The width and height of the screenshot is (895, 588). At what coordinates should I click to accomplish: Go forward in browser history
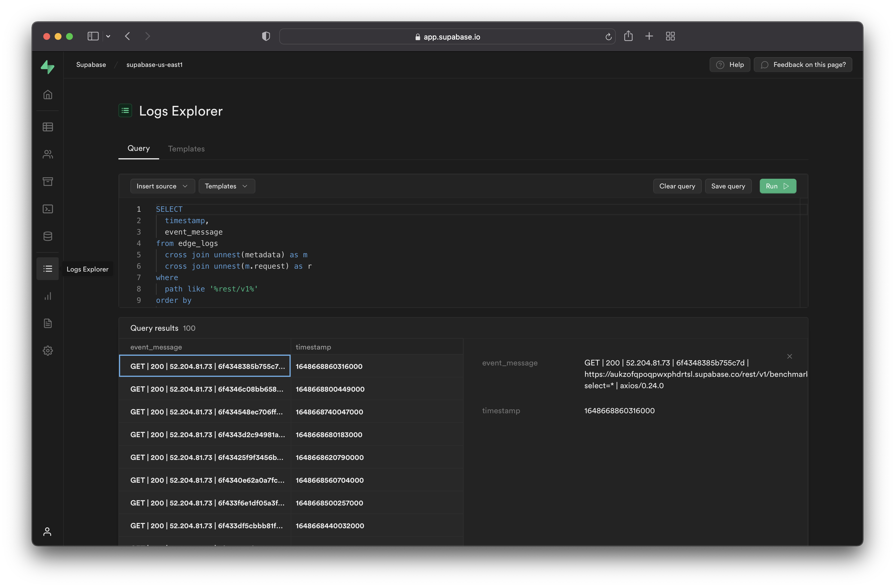[x=147, y=36]
